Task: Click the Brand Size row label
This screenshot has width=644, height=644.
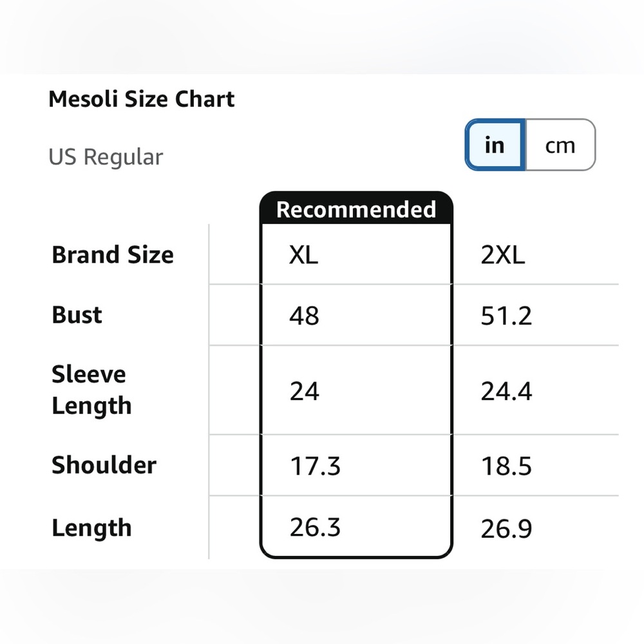Action: pos(113,255)
